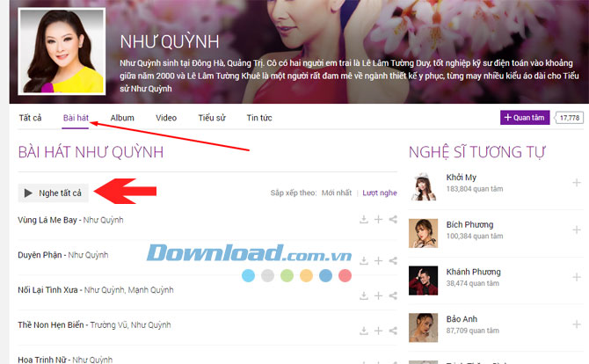Add Vùng Lá Me Bay to playlist
The image size is (589, 364).
378,220
